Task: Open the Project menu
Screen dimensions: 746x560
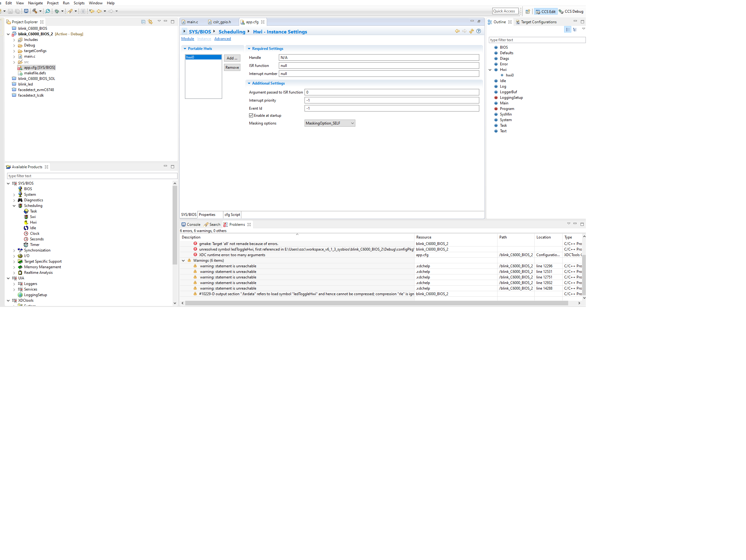Action: pos(53,3)
